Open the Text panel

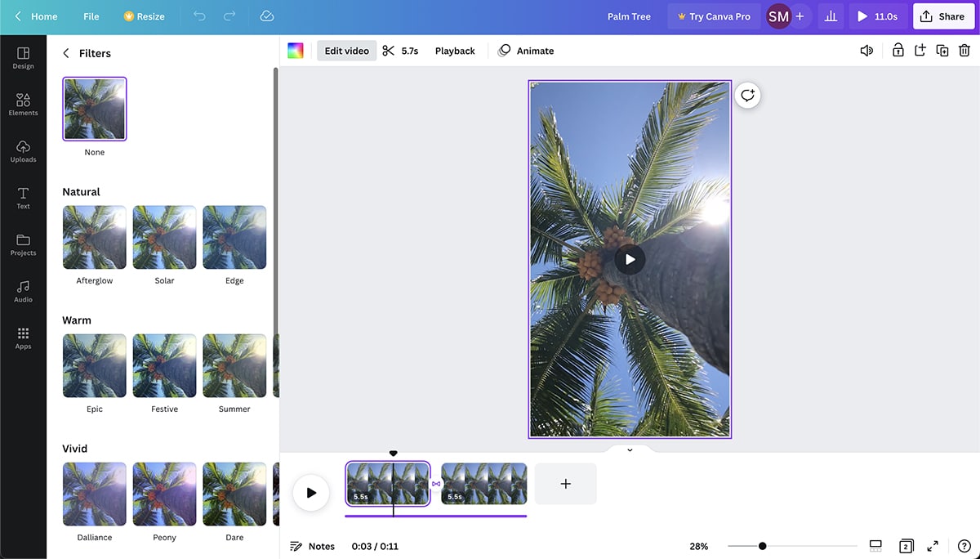(23, 196)
